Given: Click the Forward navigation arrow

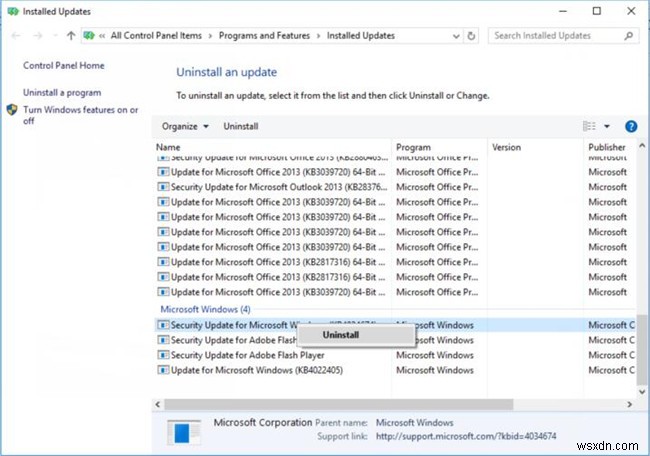Looking at the screenshot, I should tap(38, 36).
